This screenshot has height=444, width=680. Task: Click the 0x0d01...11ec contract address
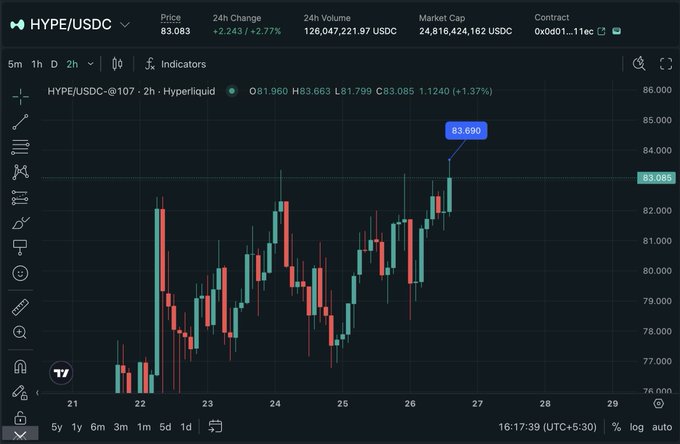click(563, 31)
